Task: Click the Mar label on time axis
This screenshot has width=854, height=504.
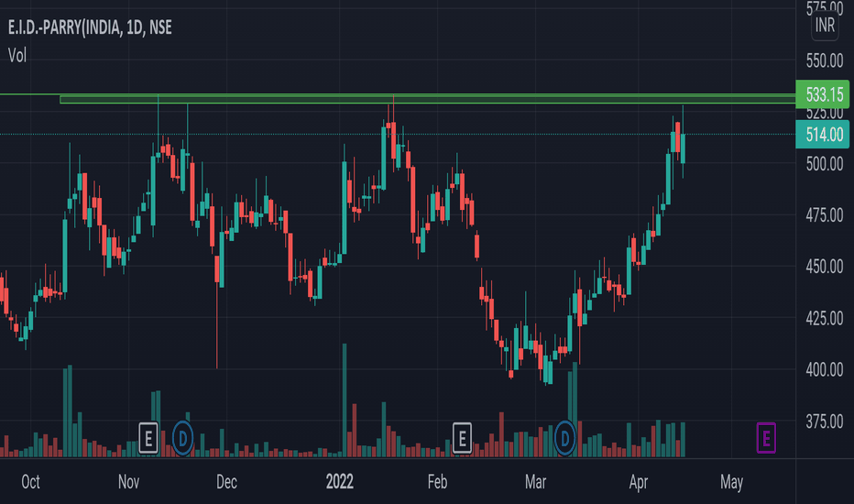Action: tap(535, 482)
